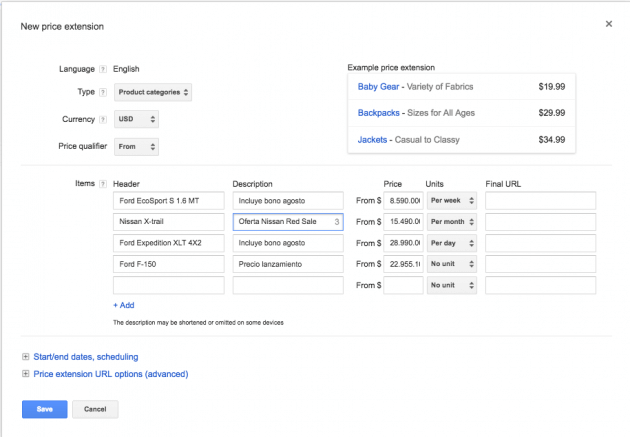Click Final URL field for Nissan X-trail row
630x437 pixels.
click(540, 222)
